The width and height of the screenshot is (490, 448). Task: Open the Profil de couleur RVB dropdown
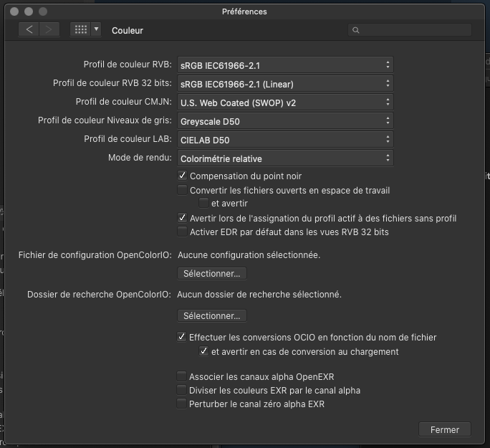tap(285, 65)
